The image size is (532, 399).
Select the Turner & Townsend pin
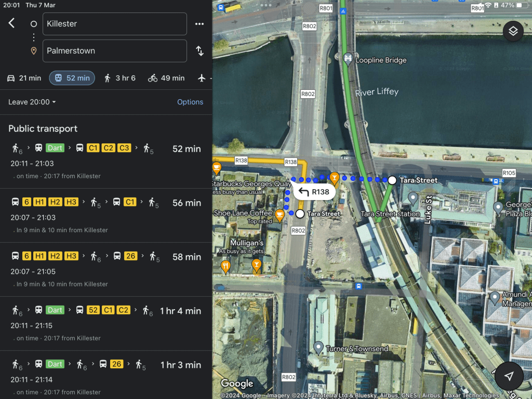318,347
